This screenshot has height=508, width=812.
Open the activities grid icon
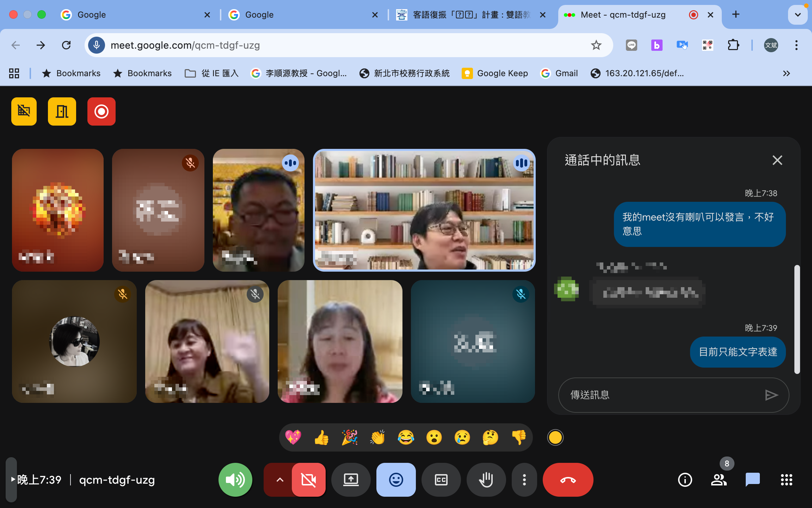tap(786, 480)
